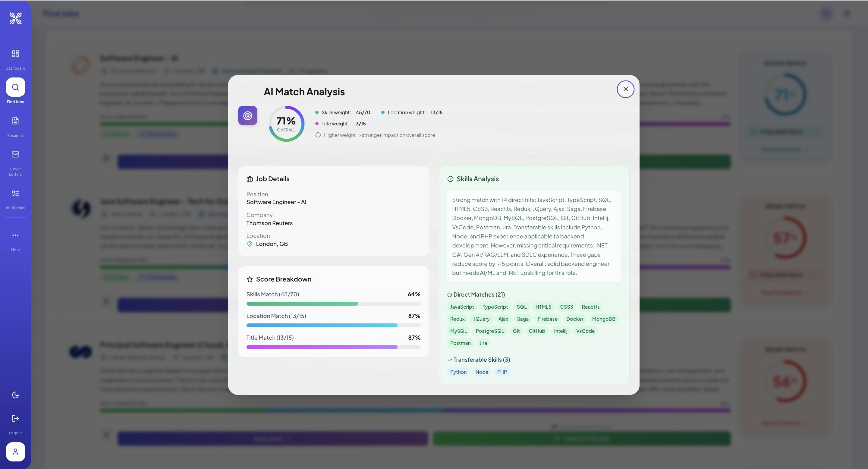Image resolution: width=868 pixels, height=469 pixels.
Task: Click the purple target icon in the header
Action: (x=248, y=115)
